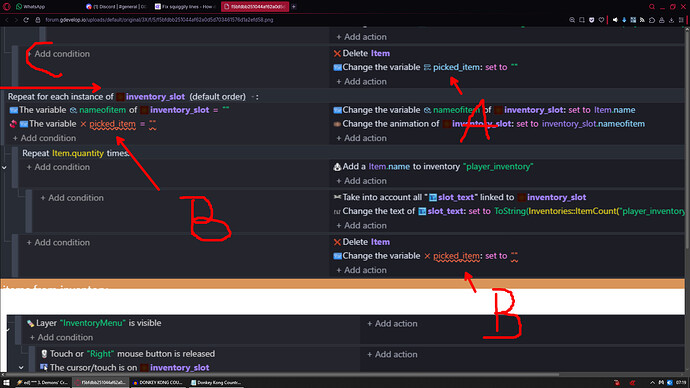The width and height of the screenshot is (690, 388).
Task: Click the blue download arrow extension
Action: pyautogui.click(x=624, y=20)
